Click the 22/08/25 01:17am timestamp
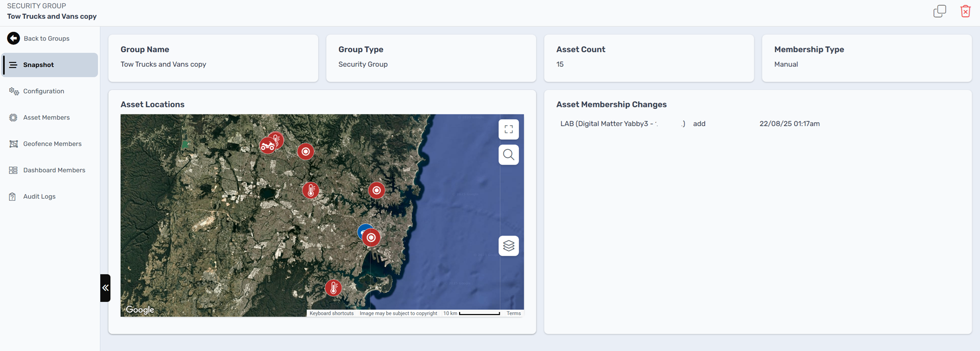The height and width of the screenshot is (351, 980). pos(789,124)
